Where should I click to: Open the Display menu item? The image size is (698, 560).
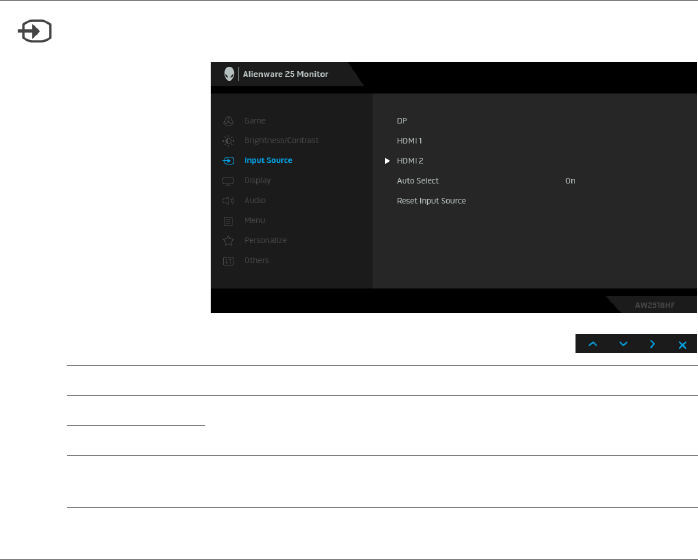click(257, 180)
